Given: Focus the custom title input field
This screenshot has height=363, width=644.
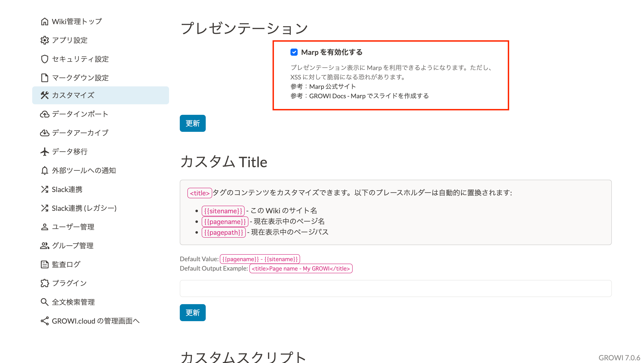Looking at the screenshot, I should 396,288.
